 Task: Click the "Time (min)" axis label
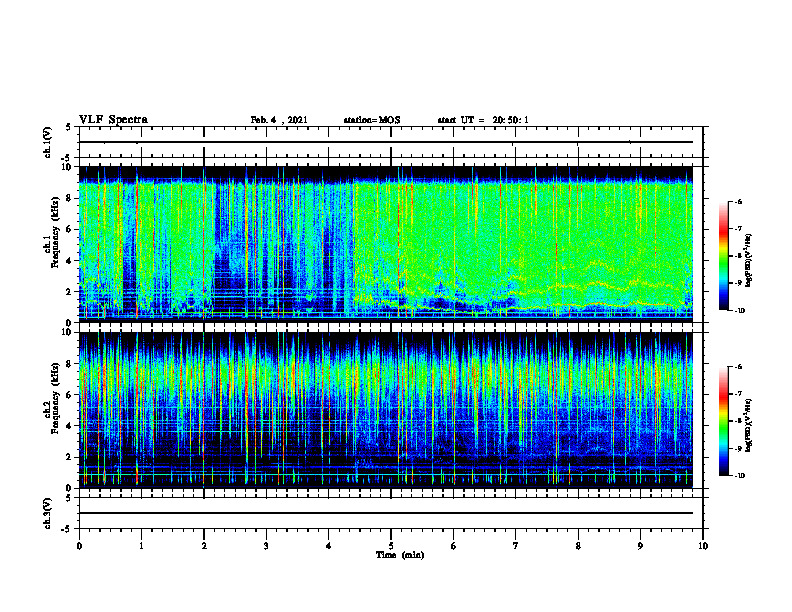[400, 555]
